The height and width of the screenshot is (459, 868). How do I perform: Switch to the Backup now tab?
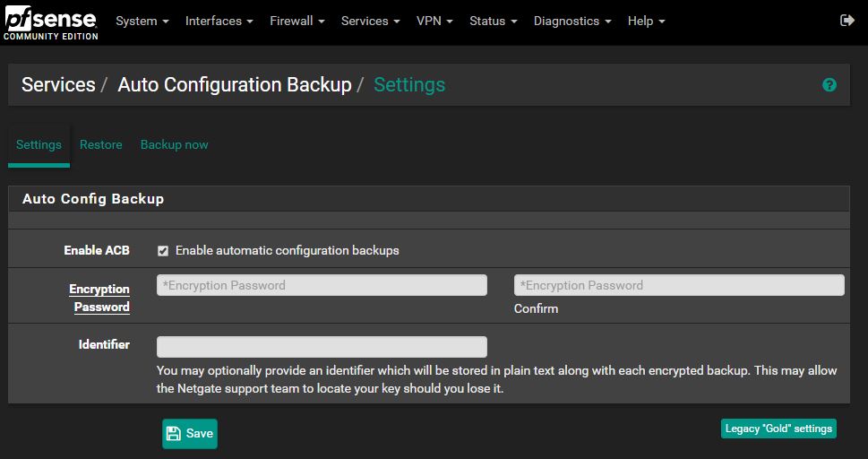coord(174,144)
